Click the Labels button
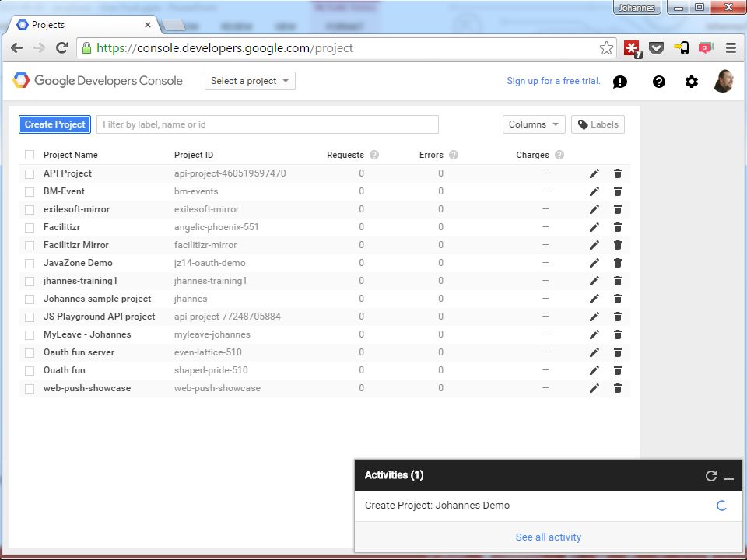Screen dimensions: 747x560 coord(598,124)
